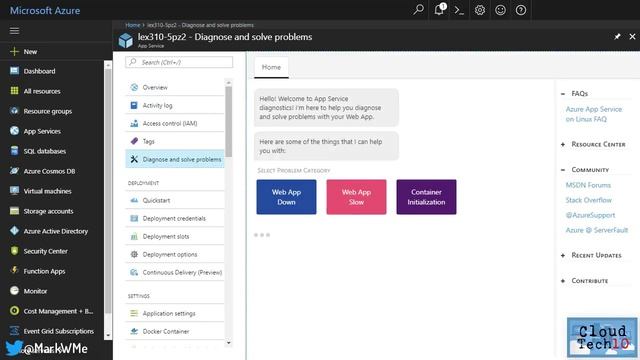This screenshot has height=360, width=640.
Task: Open Docker Container settings
Action: point(175,331)
